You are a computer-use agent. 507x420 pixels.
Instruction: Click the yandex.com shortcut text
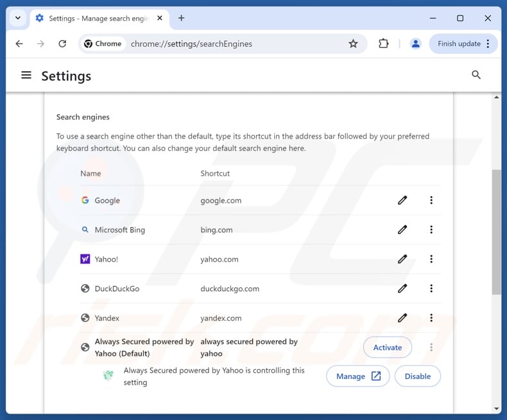(x=221, y=318)
